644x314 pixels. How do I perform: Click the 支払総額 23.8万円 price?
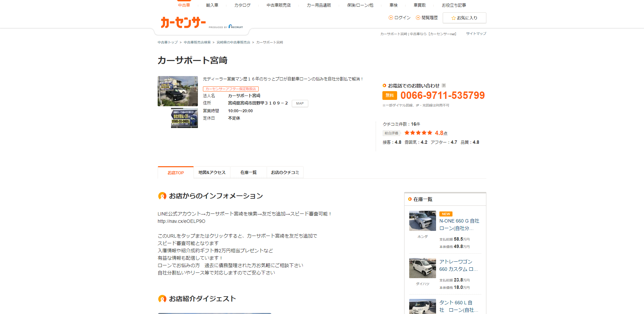coord(454,280)
